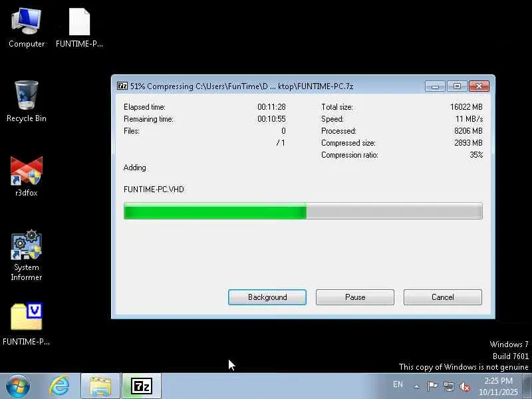The image size is (532, 399).
Task: Open Windows Explorer in the taskbar
Action: (x=100, y=386)
